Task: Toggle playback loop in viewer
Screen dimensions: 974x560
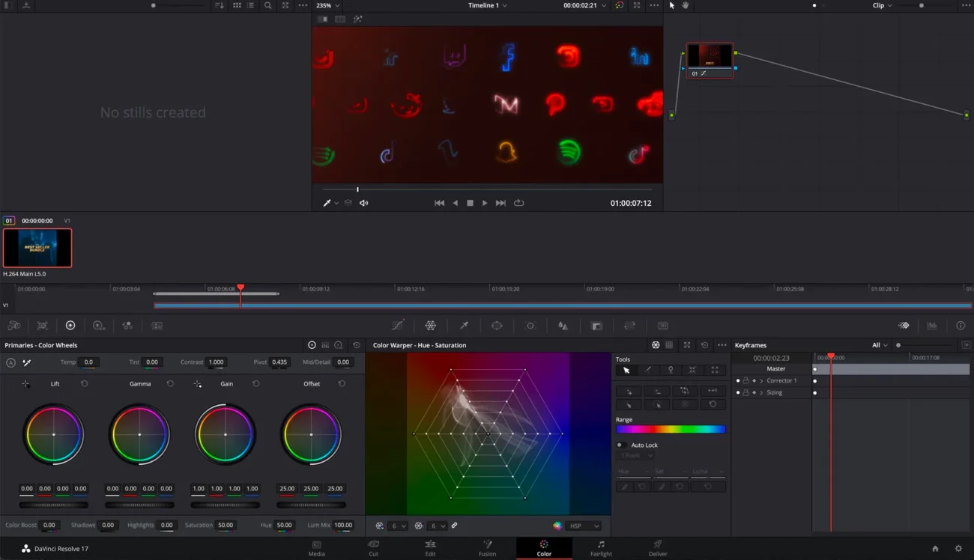Action: 518,203
